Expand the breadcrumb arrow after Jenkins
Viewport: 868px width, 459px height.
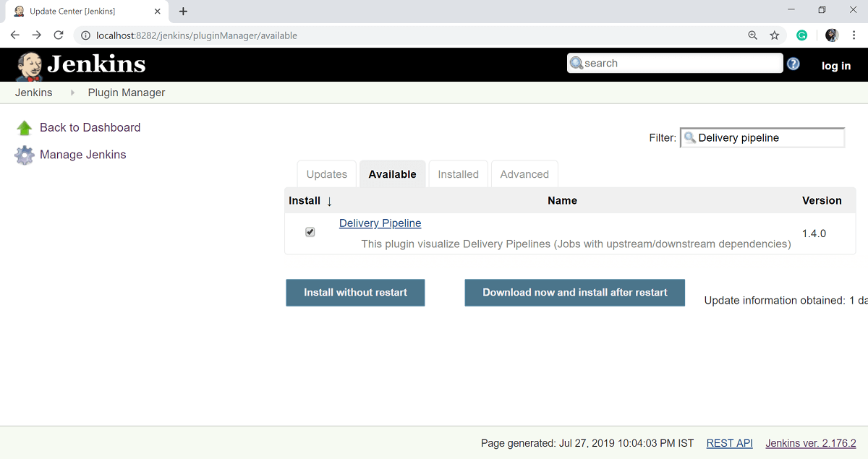(x=72, y=93)
